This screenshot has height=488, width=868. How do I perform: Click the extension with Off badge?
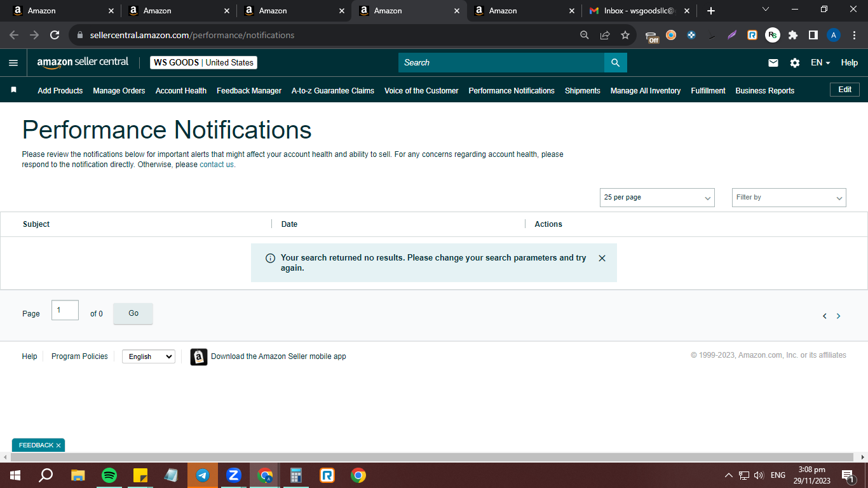651,36
